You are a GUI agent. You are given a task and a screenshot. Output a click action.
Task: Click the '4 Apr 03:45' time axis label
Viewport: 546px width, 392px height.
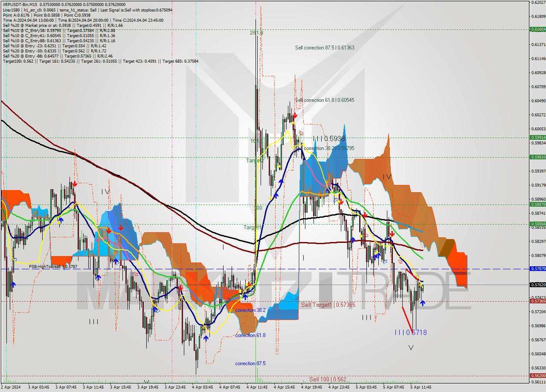pos(203,388)
